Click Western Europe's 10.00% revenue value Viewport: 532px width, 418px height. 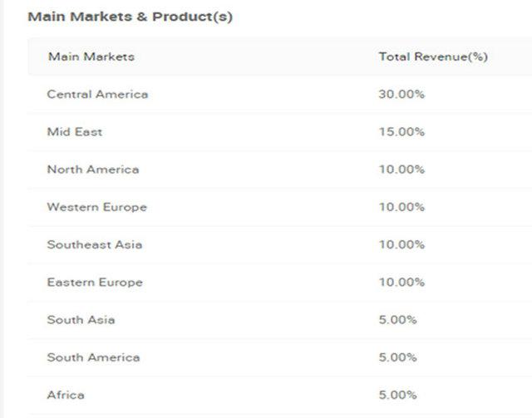(x=401, y=207)
